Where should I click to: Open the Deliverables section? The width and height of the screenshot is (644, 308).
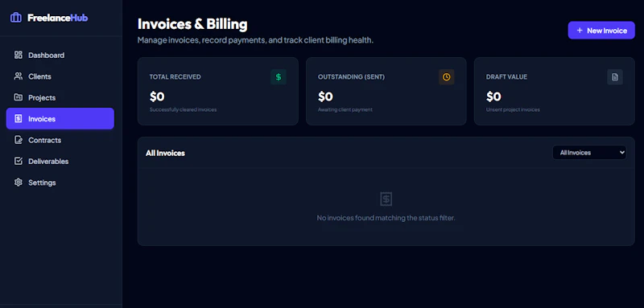point(60,161)
